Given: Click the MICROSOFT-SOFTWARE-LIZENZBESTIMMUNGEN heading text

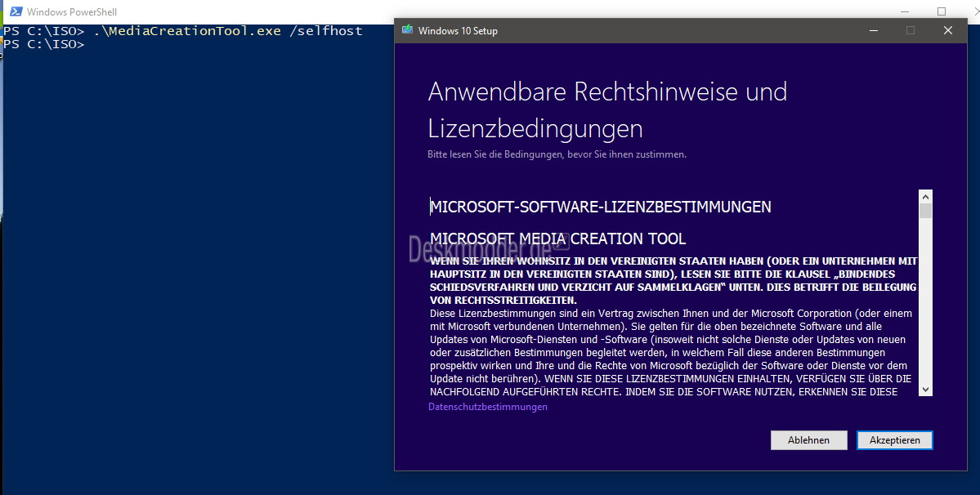Looking at the screenshot, I should tap(601, 207).
